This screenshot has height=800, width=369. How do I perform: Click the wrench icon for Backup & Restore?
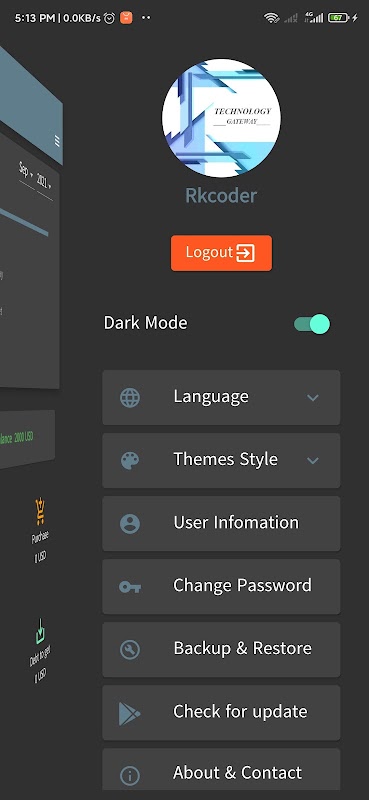click(130, 649)
